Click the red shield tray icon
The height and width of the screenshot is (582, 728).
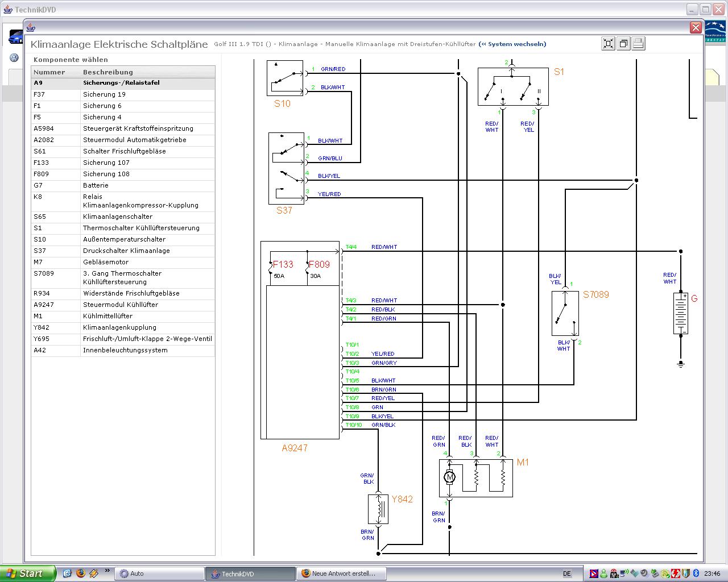pyautogui.click(x=676, y=573)
